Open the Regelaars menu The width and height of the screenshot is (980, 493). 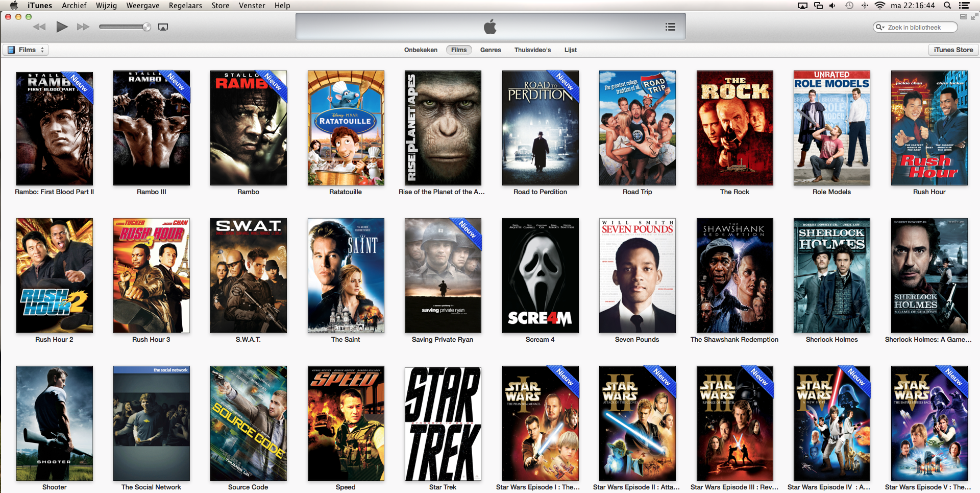click(x=185, y=6)
